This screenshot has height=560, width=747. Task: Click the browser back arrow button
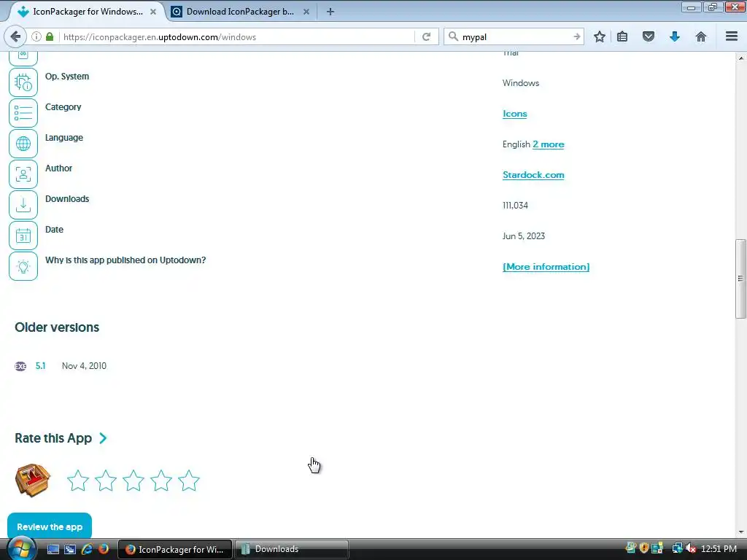(15, 36)
